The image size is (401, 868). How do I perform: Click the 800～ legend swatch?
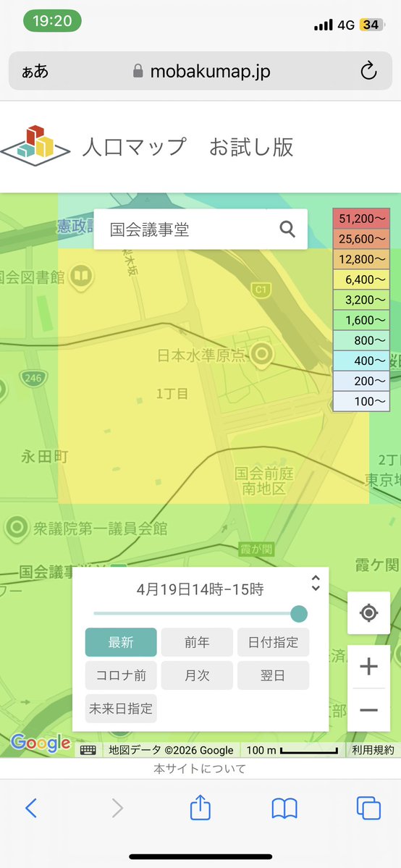361,340
